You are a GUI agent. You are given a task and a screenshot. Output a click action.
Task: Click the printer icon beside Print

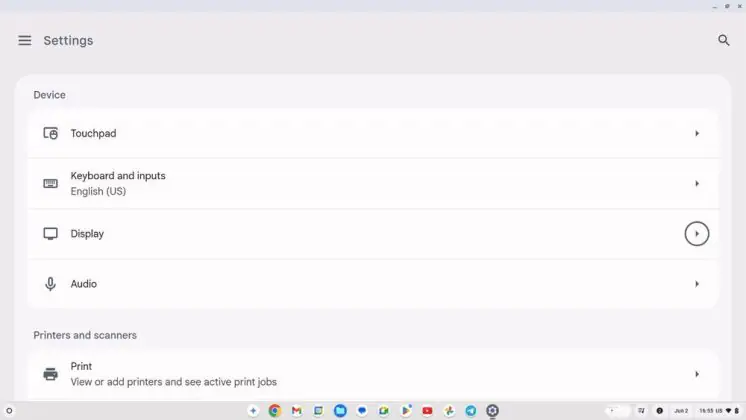tap(50, 374)
